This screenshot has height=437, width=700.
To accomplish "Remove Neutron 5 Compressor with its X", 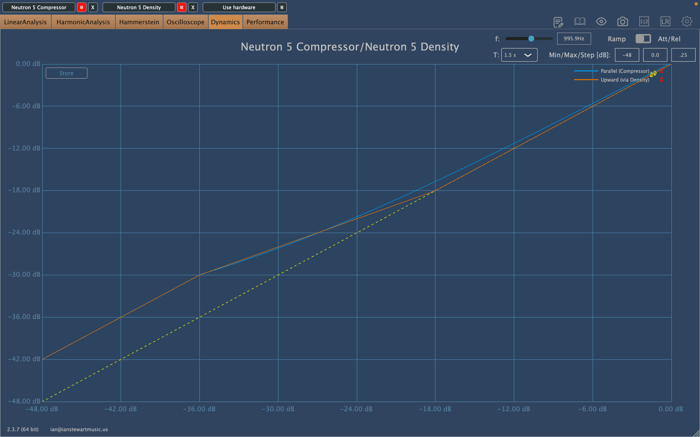I will (92, 7).
